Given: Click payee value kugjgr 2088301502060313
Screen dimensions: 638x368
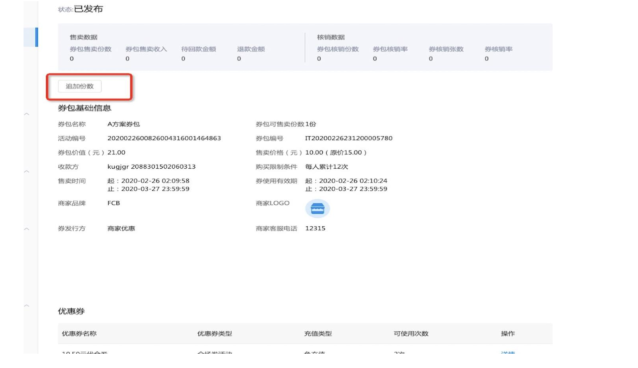Looking at the screenshot, I should (151, 166).
